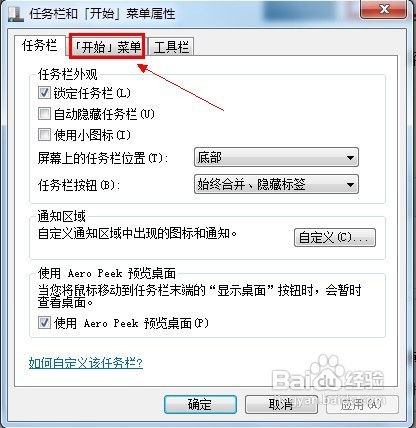
Task: Close the dialog with the red X
Action: tap(384, 9)
